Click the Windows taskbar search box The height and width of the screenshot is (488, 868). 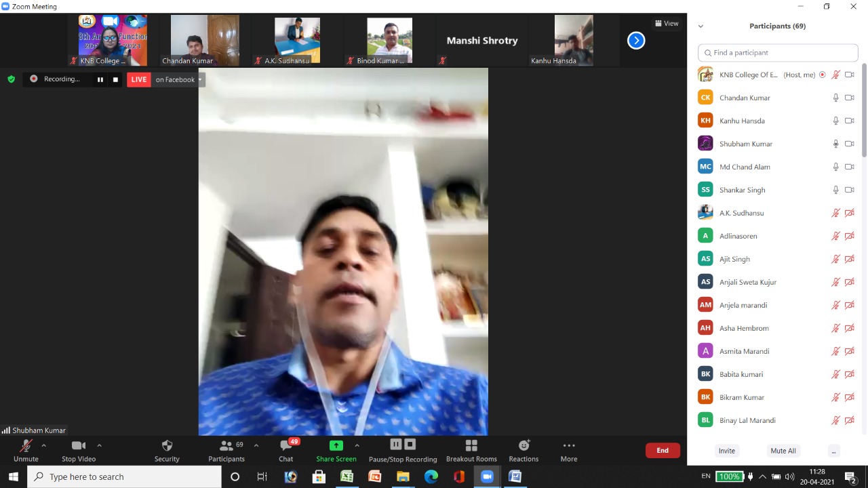[124, 476]
